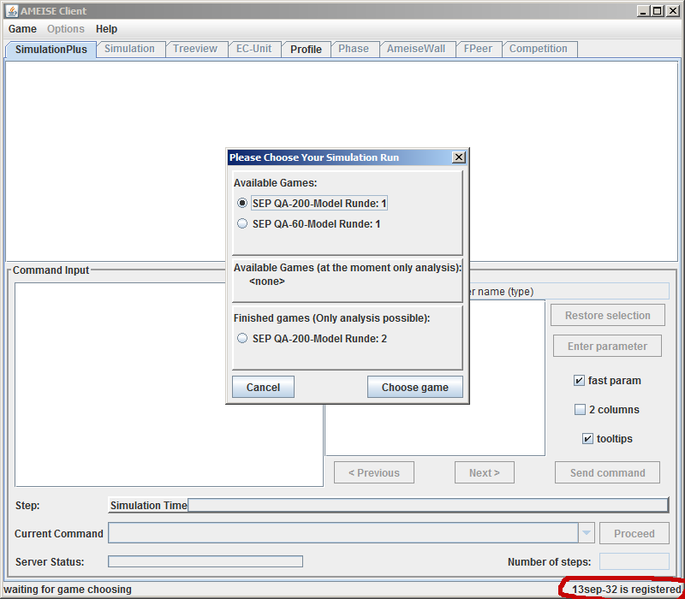Click 'Finished games (Only analysis possible):' label
The width and height of the screenshot is (685, 599).
point(332,318)
